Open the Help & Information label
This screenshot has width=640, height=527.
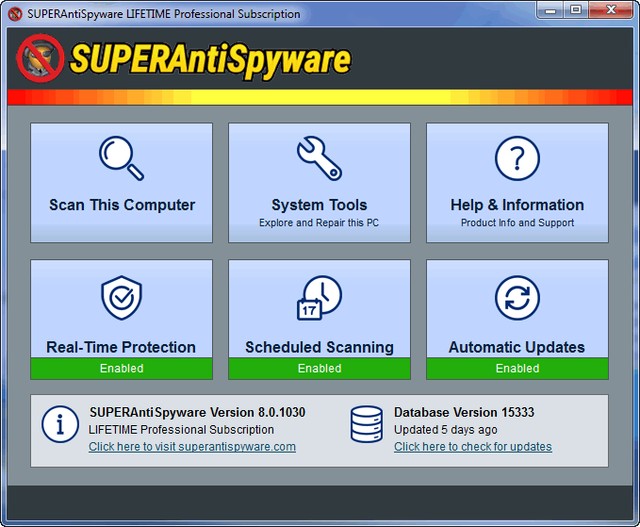pos(517,205)
